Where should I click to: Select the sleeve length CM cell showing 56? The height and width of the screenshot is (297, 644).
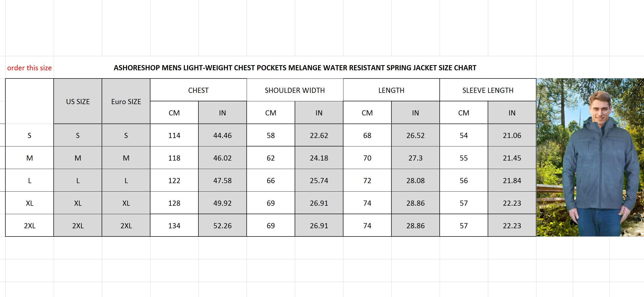click(x=464, y=181)
